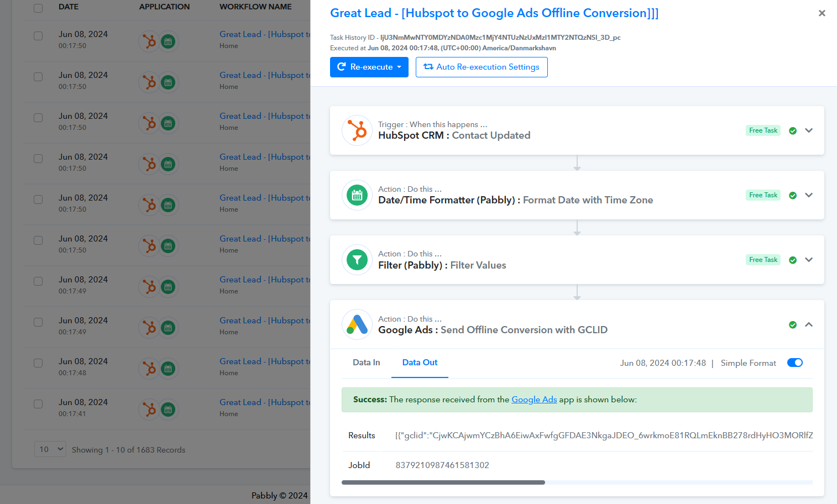Click the 'Simple Format' label

(749, 363)
